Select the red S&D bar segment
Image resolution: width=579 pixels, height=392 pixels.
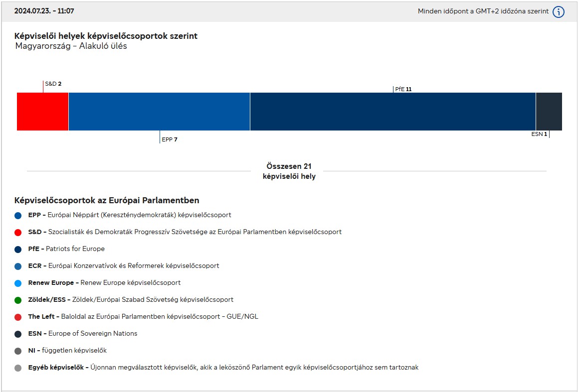42,112
